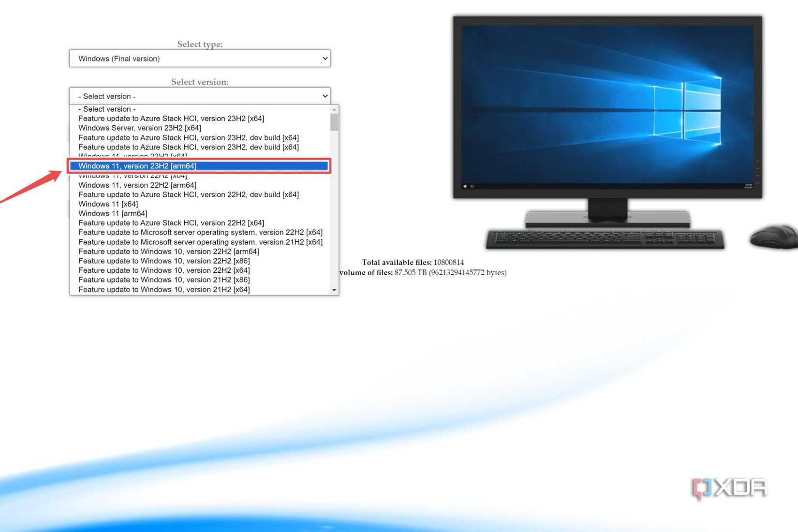Select Feature update to Windows 10 21H2 [x64]
The image size is (798, 532).
click(200, 289)
